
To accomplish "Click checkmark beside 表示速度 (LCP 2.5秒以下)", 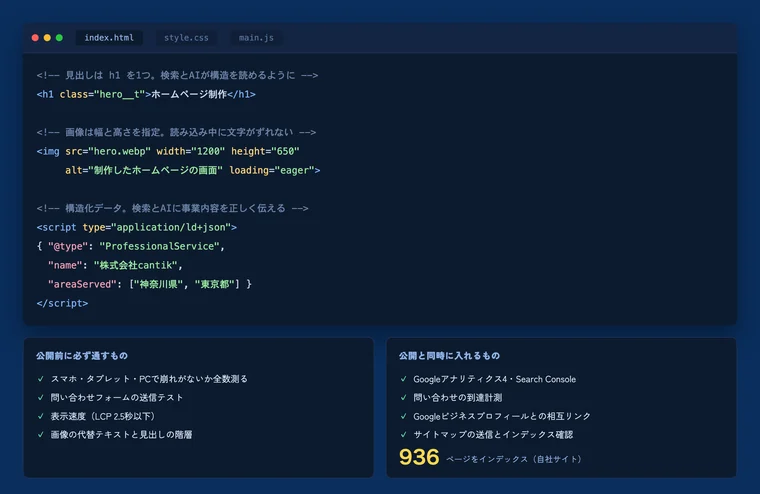I will (41, 416).
